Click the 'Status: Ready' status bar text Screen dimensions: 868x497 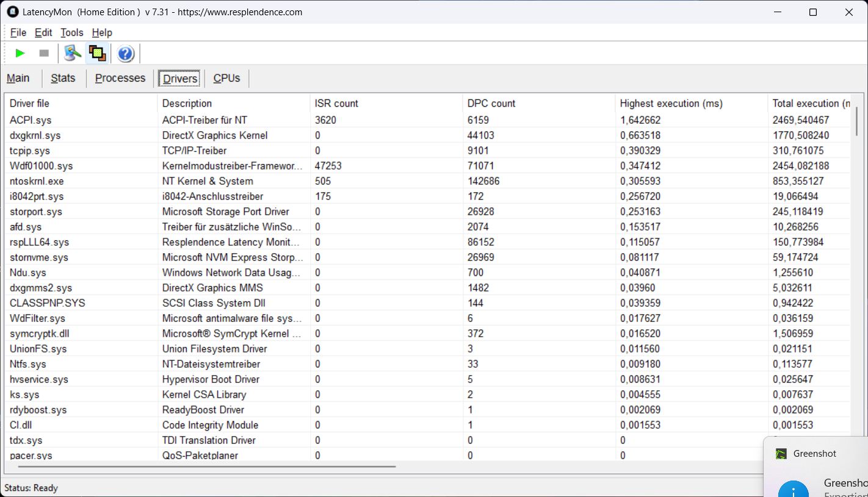(31, 488)
